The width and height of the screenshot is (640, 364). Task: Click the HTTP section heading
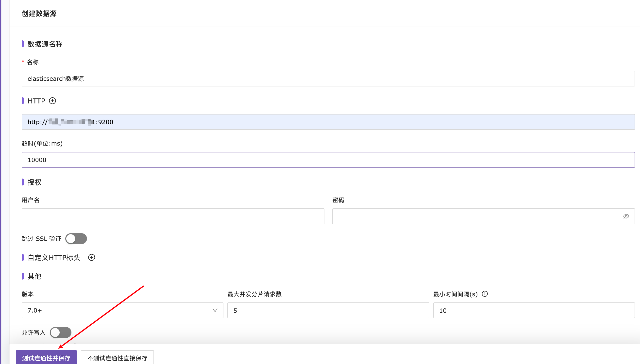[36, 101]
